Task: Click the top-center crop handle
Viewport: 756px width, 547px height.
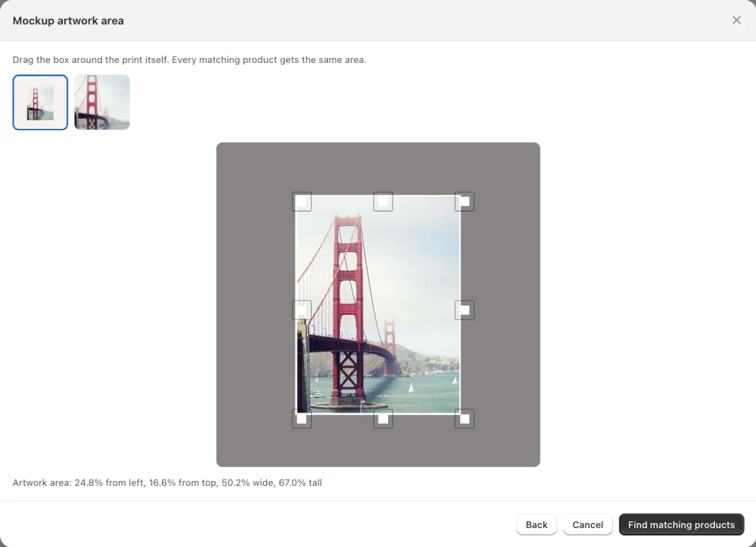Action: click(x=383, y=201)
